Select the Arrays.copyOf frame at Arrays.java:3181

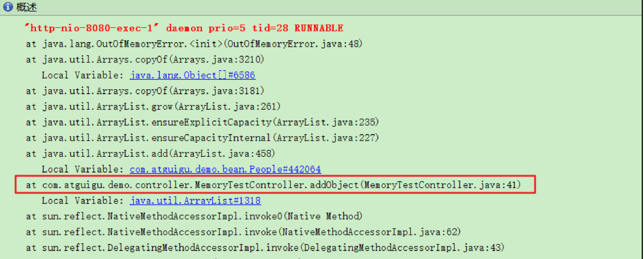[x=145, y=91]
